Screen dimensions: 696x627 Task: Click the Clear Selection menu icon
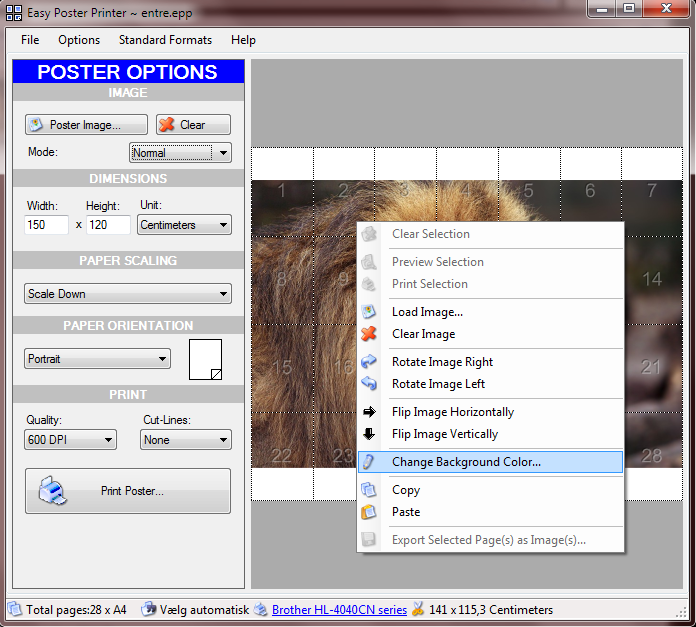(x=369, y=234)
